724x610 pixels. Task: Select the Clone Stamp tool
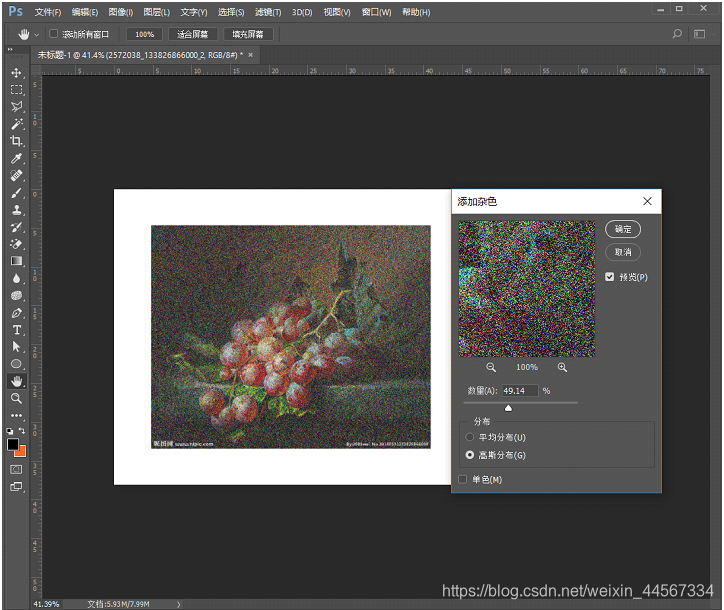coord(16,210)
